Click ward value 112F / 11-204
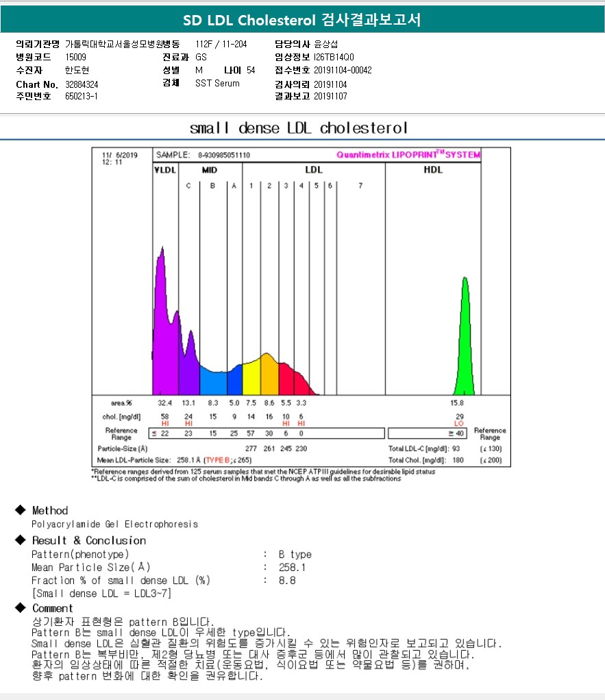This screenshot has height=700, width=605. pyautogui.click(x=221, y=44)
